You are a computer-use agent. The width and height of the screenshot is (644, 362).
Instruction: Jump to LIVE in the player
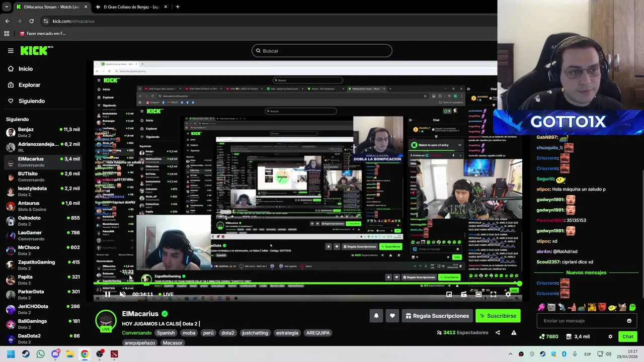166,294
